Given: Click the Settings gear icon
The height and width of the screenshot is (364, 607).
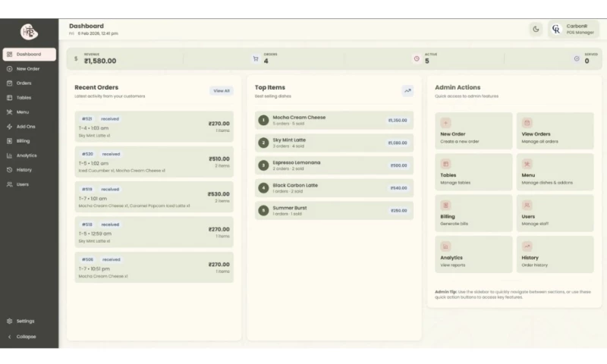Looking at the screenshot, I should click(x=9, y=321).
